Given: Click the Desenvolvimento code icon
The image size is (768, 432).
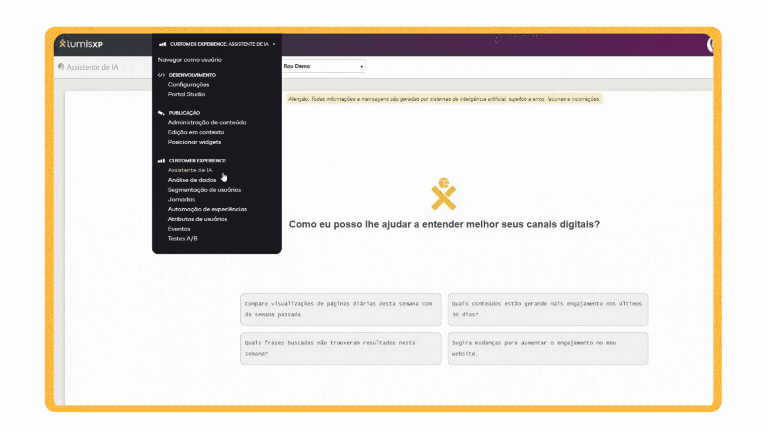Looking at the screenshot, I should tap(161, 75).
